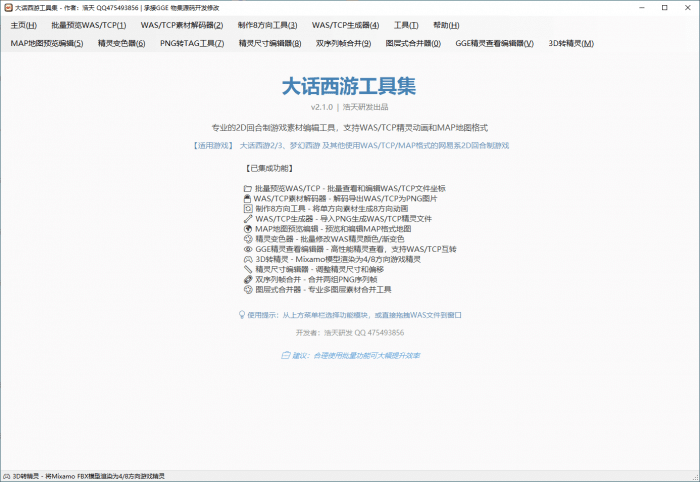The image size is (700, 482).
Task: Click 制作8方向工具 feature description text
Action: click(332, 209)
